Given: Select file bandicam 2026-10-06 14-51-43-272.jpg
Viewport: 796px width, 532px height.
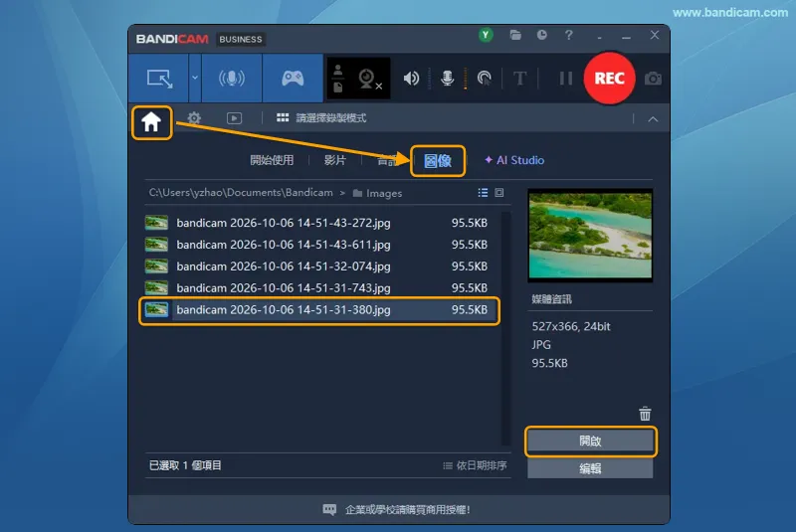Looking at the screenshot, I should [x=318, y=223].
